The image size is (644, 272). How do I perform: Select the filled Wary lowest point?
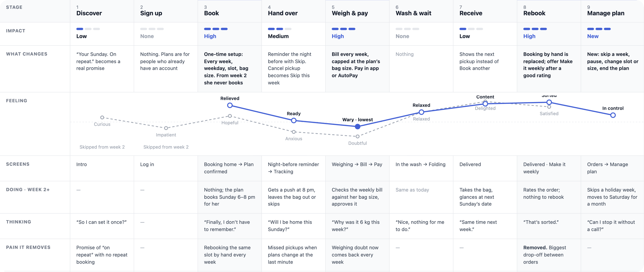click(x=358, y=127)
